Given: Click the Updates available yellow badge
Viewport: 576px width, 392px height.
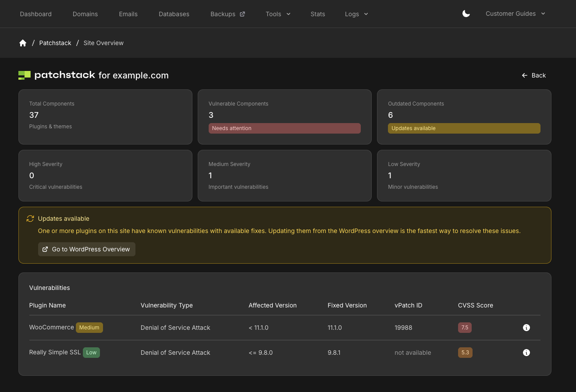Looking at the screenshot, I should (464, 128).
